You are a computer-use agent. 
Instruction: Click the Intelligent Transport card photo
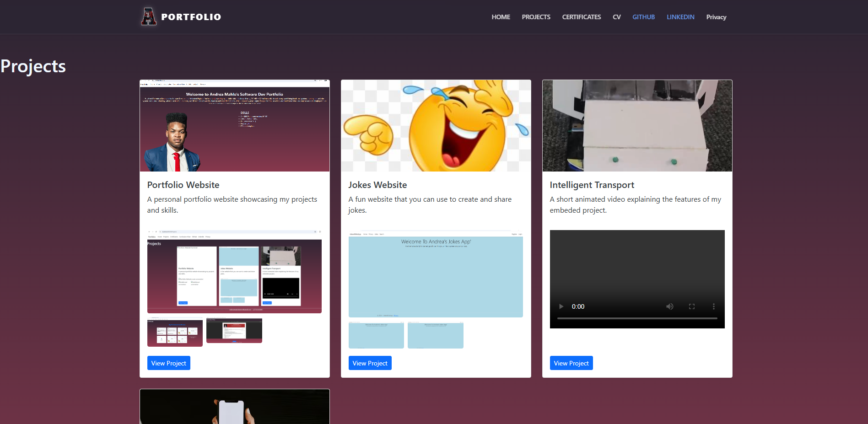tap(637, 126)
